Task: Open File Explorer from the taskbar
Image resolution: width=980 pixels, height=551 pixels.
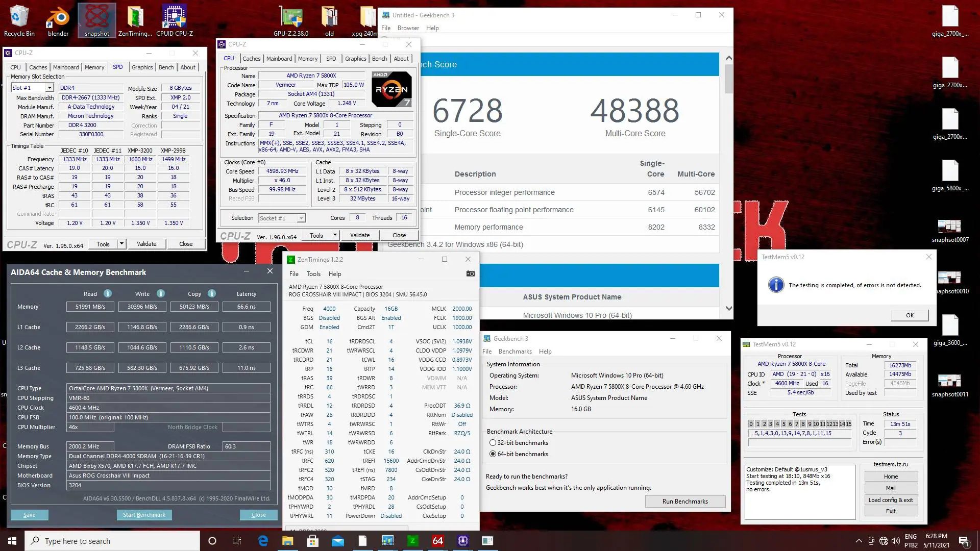Action: [288, 541]
